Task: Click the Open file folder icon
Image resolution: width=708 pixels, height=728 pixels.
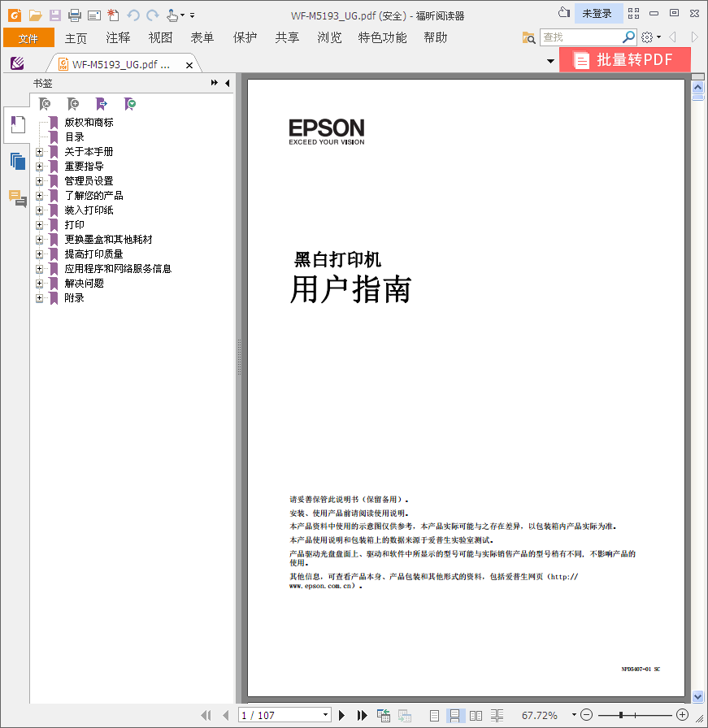Action: tap(35, 15)
